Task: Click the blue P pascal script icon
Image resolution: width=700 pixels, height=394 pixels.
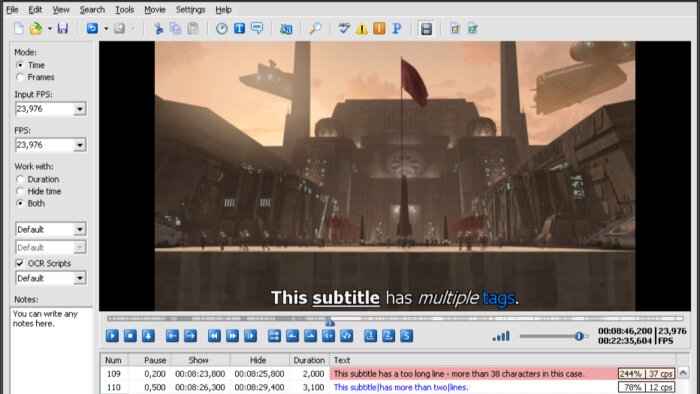Action: (396, 29)
